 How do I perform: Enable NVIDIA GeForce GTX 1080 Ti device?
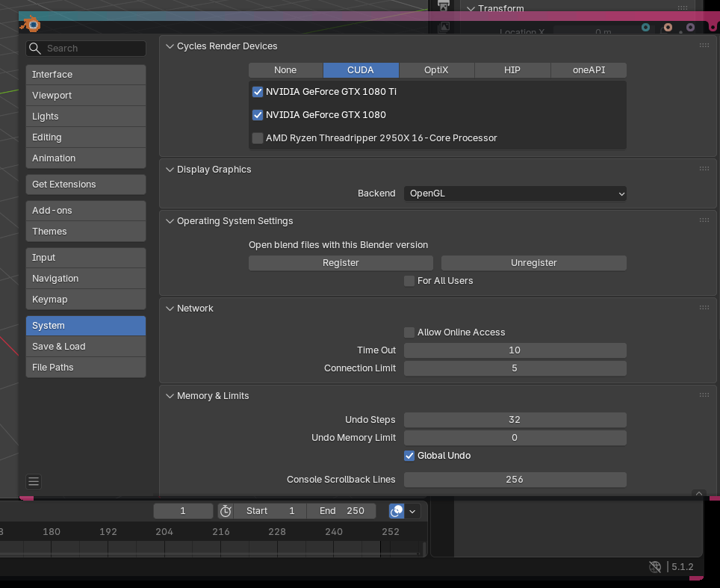[258, 92]
